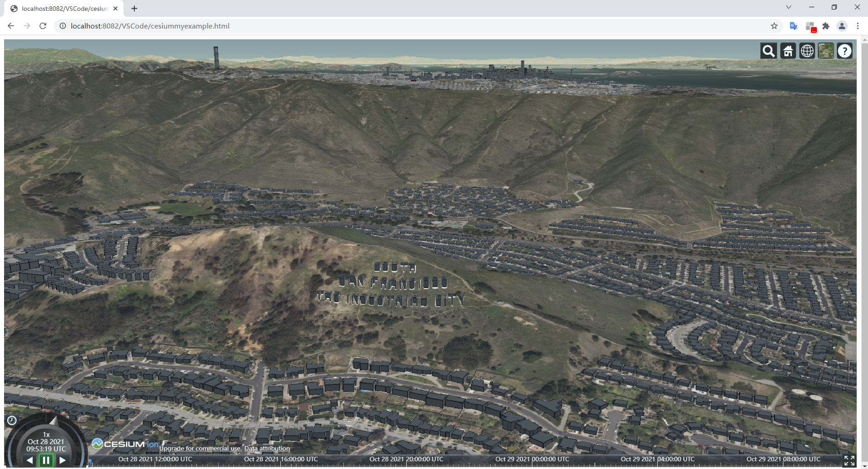This screenshot has width=868, height=469.
Task: Open the 'Data attribution' link
Action: point(267,448)
